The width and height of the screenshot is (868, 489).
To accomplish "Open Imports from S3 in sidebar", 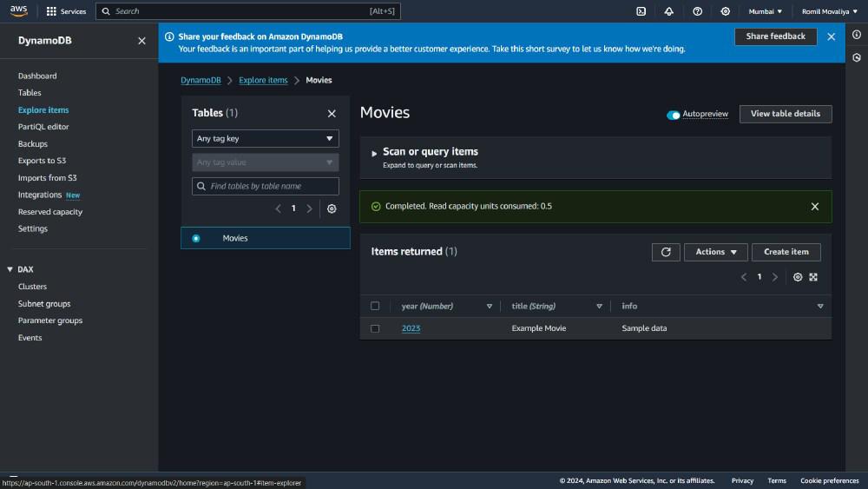I will [47, 178].
